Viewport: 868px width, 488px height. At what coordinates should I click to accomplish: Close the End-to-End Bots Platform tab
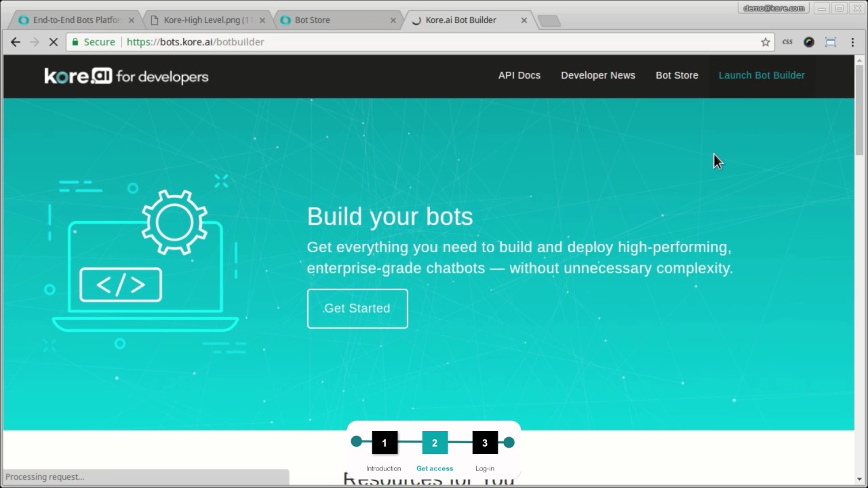132,20
